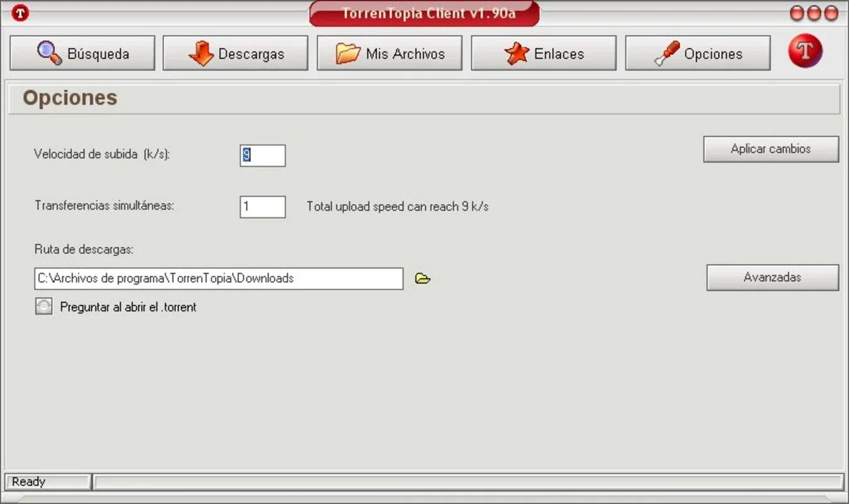Go to the Enlaces tab

pyautogui.click(x=543, y=53)
